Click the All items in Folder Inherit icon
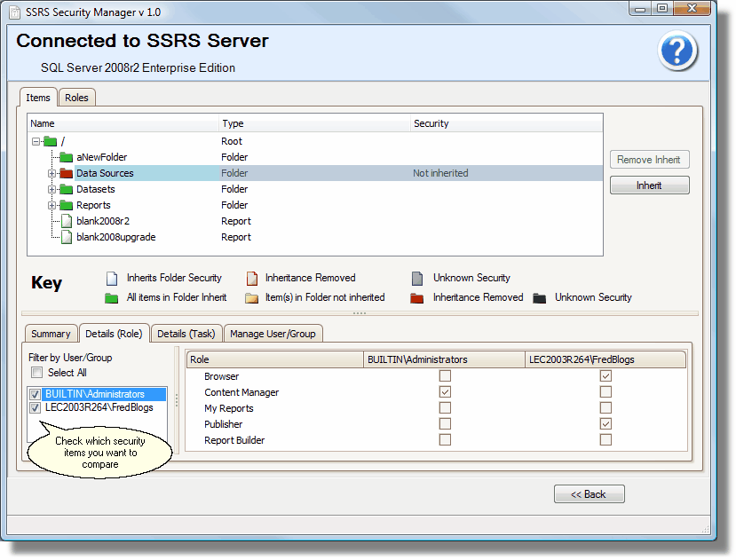Screen dimensions: 736x560 111,298
